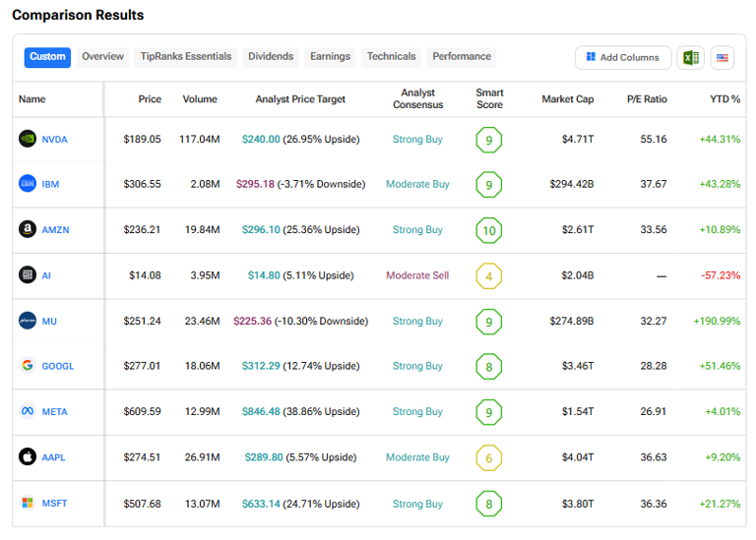Click the Google logo icon

[x=28, y=366]
